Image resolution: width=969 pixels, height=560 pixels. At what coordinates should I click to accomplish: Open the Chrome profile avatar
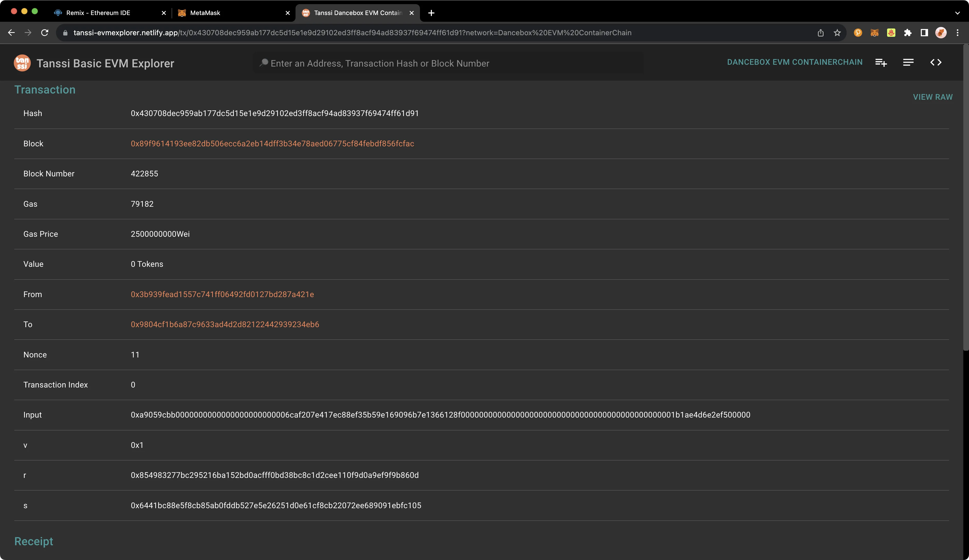941,33
